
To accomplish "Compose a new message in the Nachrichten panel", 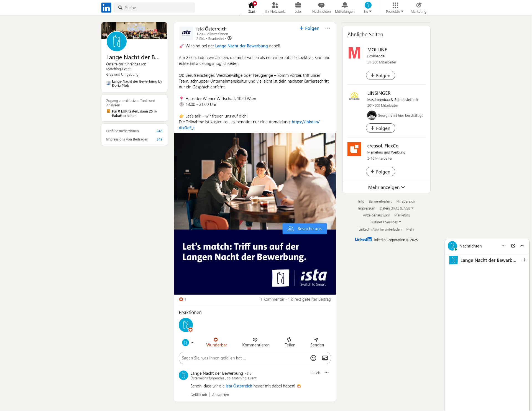I will tap(513, 246).
